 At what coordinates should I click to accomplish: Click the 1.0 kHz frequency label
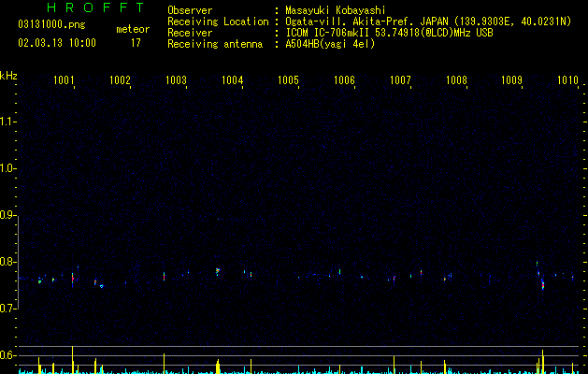click(7, 168)
